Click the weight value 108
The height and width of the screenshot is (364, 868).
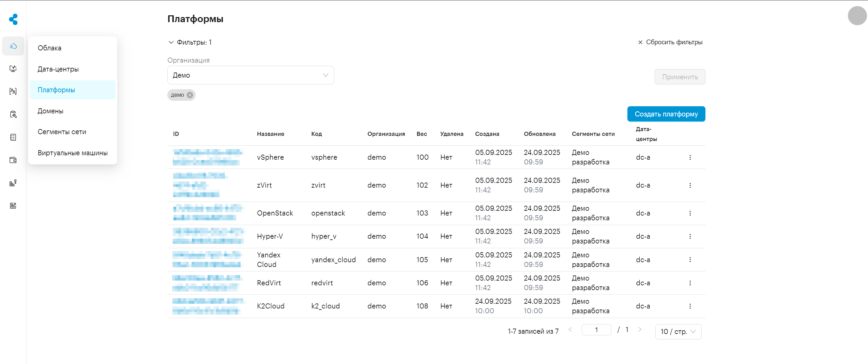[x=422, y=306]
